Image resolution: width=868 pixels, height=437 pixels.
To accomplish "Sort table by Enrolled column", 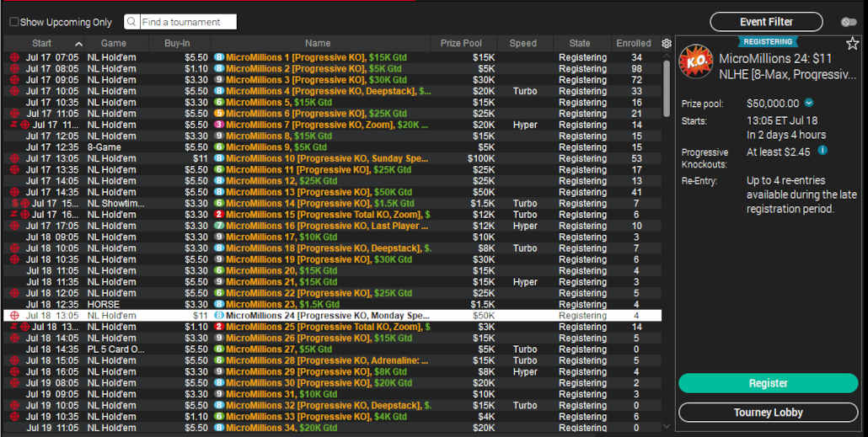I will [x=634, y=43].
